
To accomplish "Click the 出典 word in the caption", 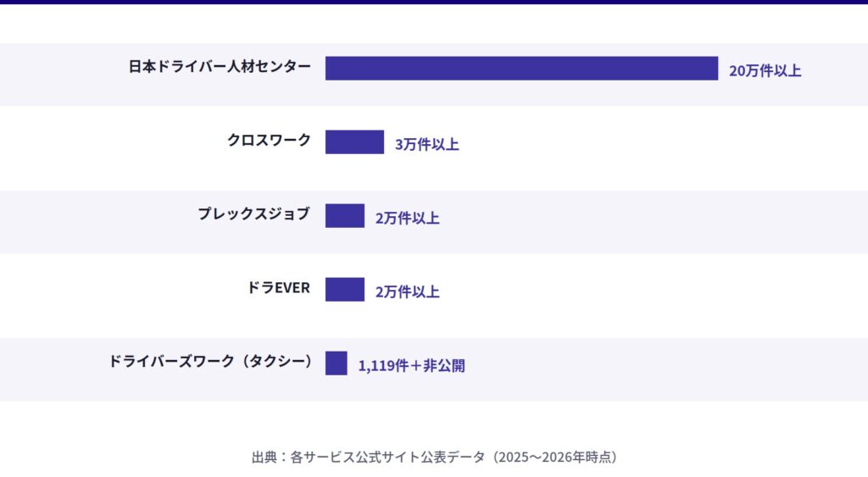I will coord(264,458).
